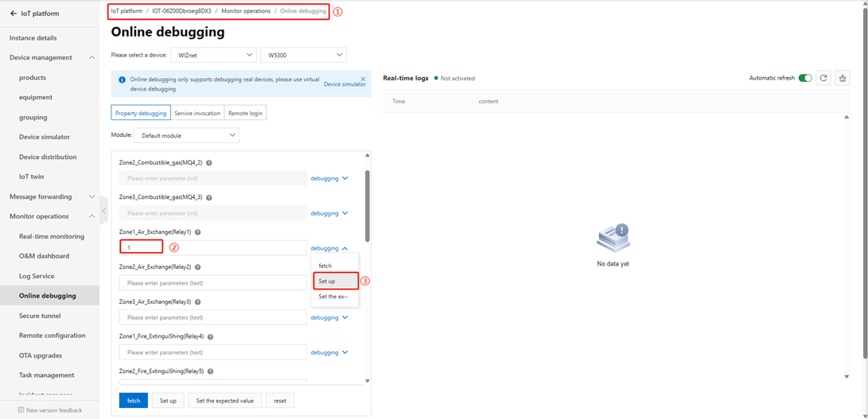Refresh the real-time logs
This screenshot has width=868, height=419.
point(823,78)
